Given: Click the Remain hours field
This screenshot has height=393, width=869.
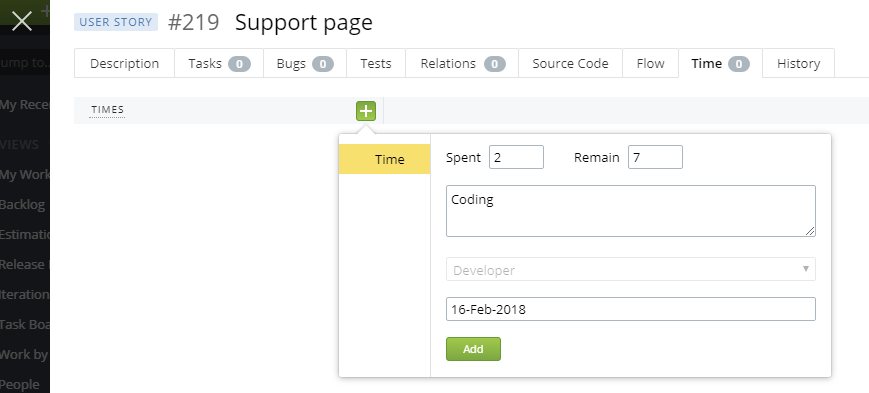Looking at the screenshot, I should click(655, 157).
